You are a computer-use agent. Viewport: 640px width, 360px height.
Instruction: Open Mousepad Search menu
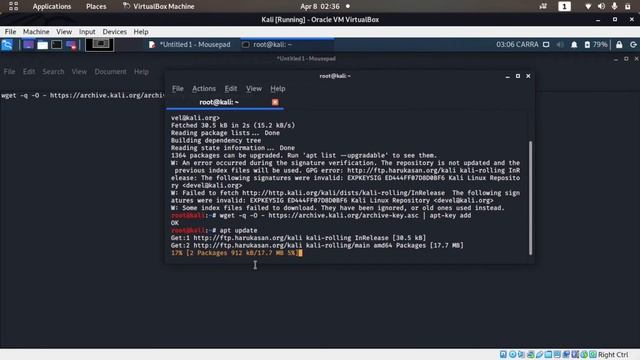coord(53,71)
